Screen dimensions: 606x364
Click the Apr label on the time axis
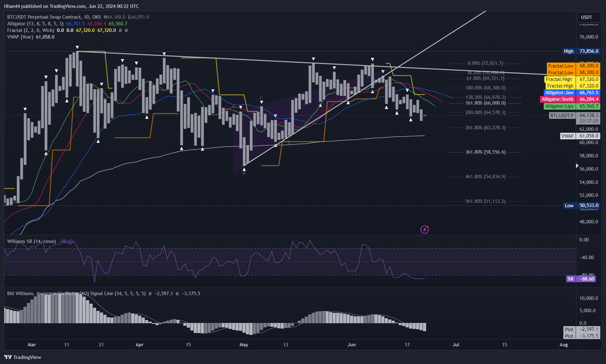[139, 344]
